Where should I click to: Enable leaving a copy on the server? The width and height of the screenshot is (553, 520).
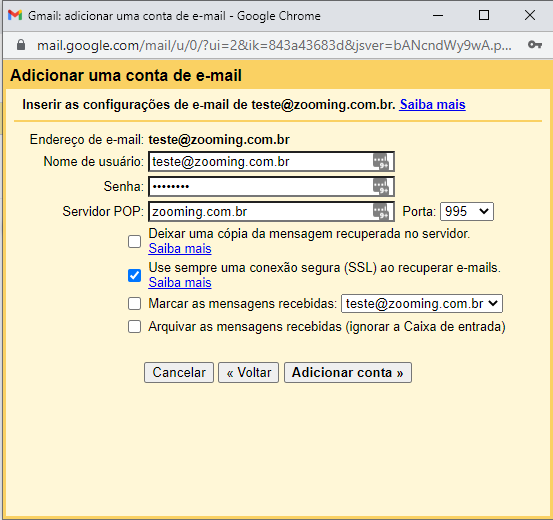tap(134, 242)
